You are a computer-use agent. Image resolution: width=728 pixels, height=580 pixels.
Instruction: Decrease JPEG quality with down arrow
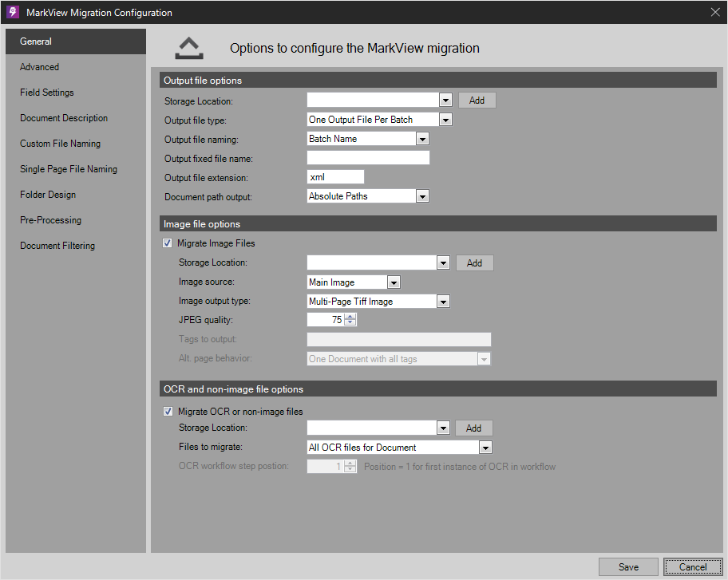coord(350,322)
